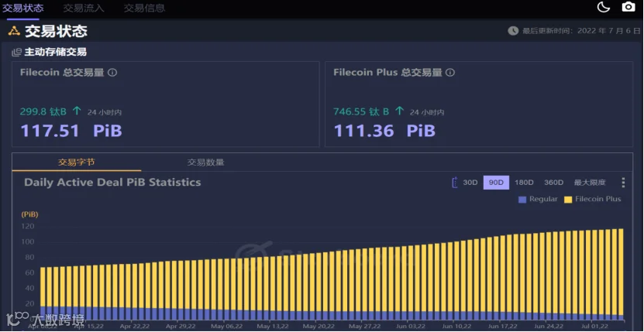Set chart range to 30D
Screen dimensions: 644x332
pos(470,183)
